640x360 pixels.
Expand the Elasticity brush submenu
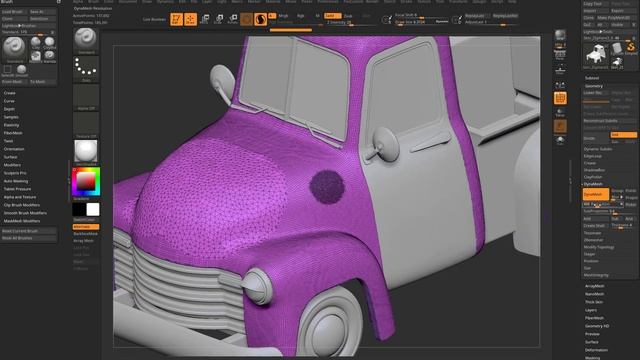[x=11, y=125]
